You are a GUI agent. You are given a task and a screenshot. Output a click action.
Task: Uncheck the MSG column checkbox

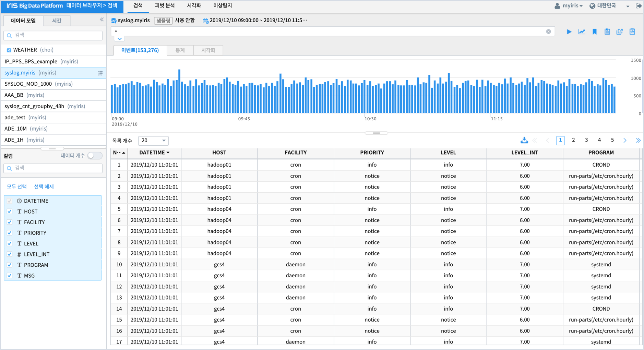tap(10, 275)
